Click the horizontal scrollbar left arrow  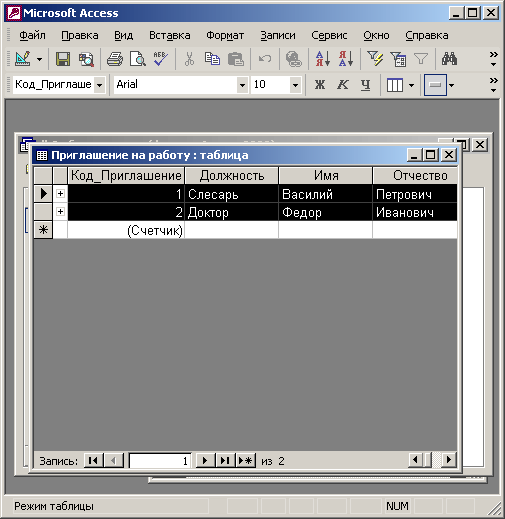(x=415, y=460)
